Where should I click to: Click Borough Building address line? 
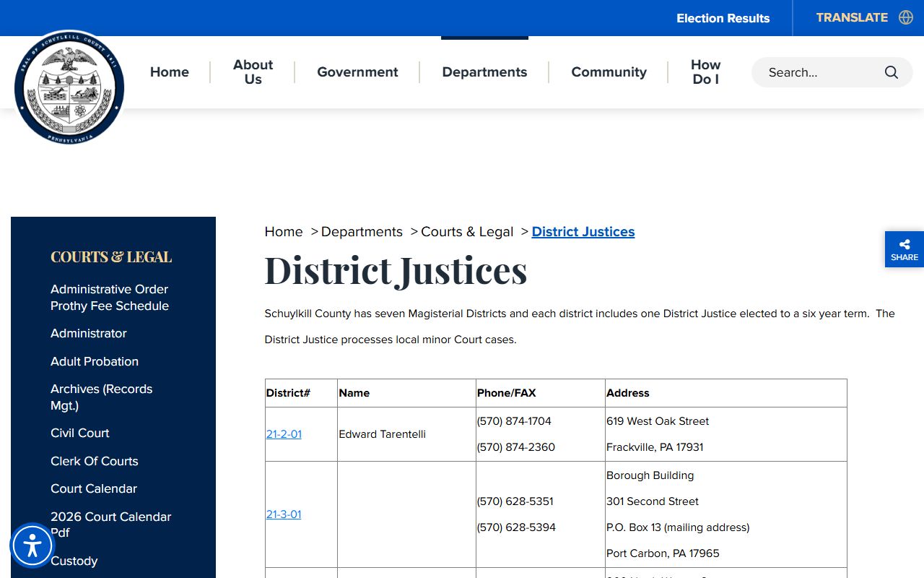click(x=650, y=475)
